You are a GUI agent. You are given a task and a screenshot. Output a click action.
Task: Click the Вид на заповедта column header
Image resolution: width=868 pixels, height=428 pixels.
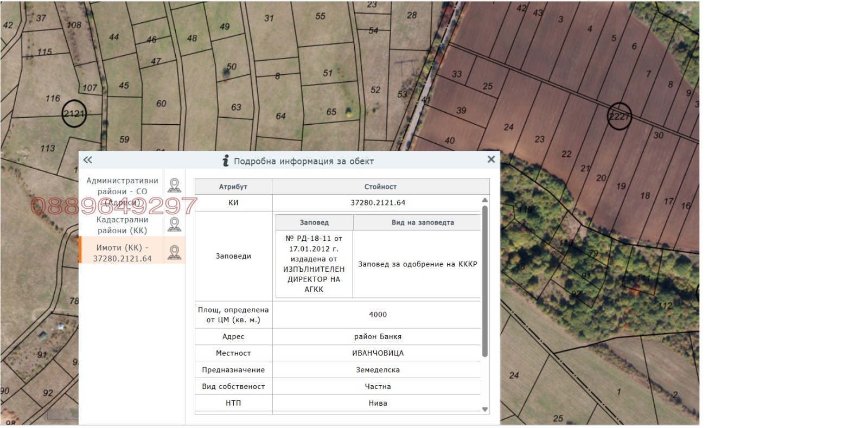coord(422,222)
